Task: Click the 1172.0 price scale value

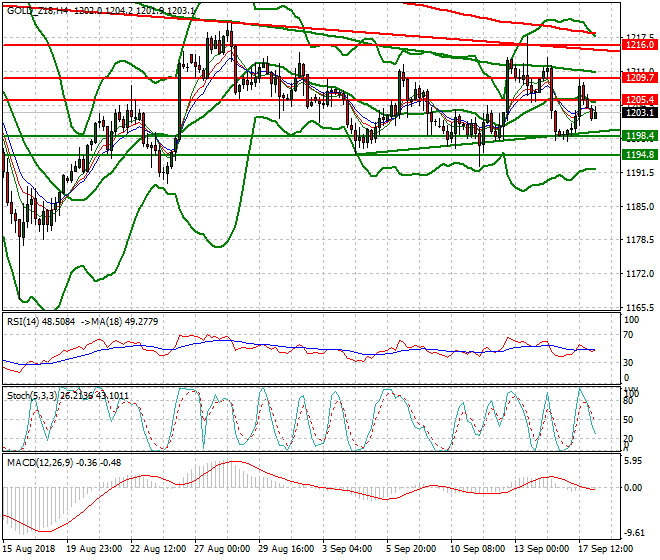Action: click(x=640, y=274)
